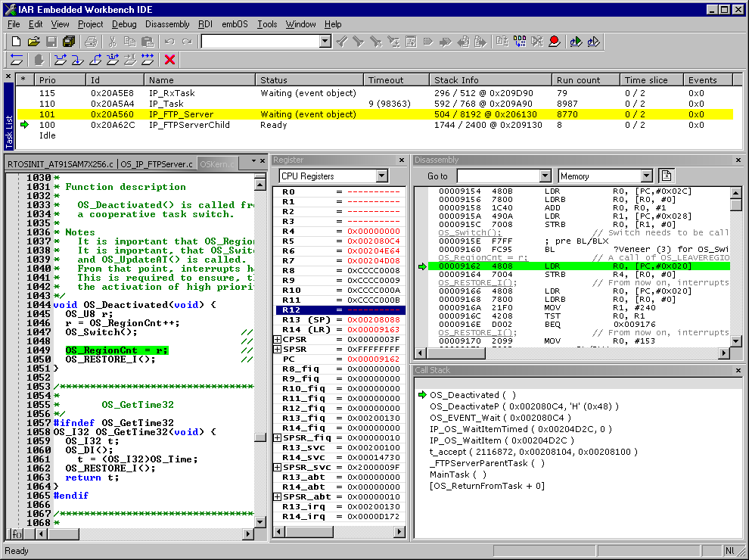Image resolution: width=749 pixels, height=560 pixels.
Task: Switch to OS_IP_FTPServer.c editor tab
Action: click(156, 164)
